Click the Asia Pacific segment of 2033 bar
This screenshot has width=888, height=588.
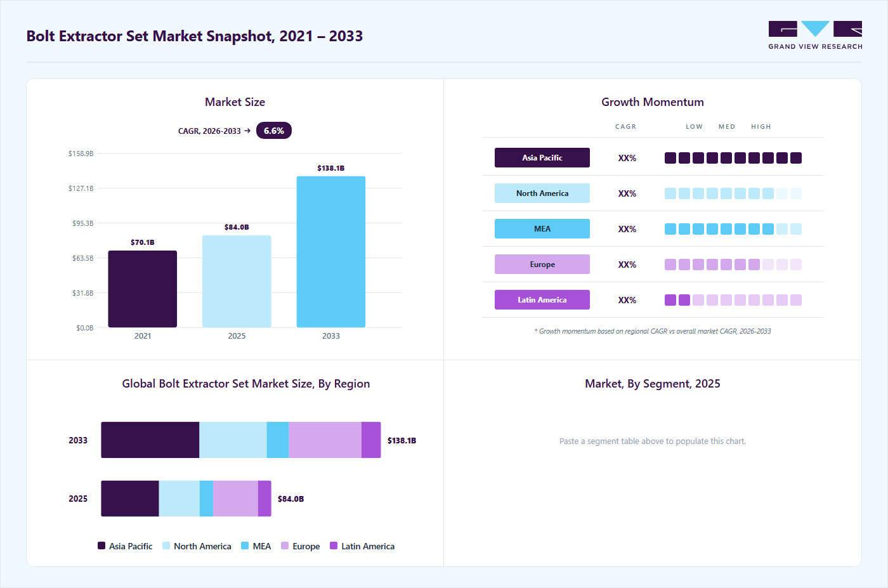pos(150,440)
